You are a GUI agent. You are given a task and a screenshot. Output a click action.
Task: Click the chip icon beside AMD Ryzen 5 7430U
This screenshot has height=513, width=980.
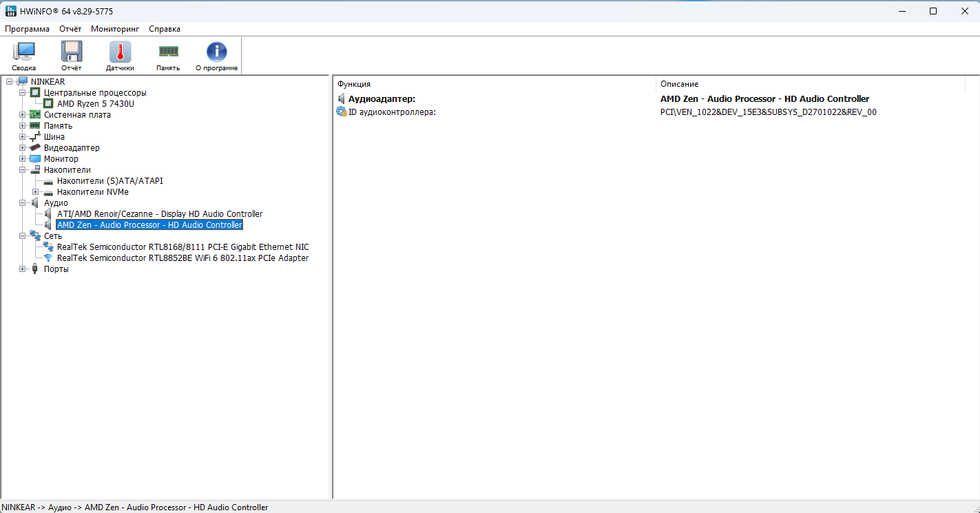tap(48, 104)
